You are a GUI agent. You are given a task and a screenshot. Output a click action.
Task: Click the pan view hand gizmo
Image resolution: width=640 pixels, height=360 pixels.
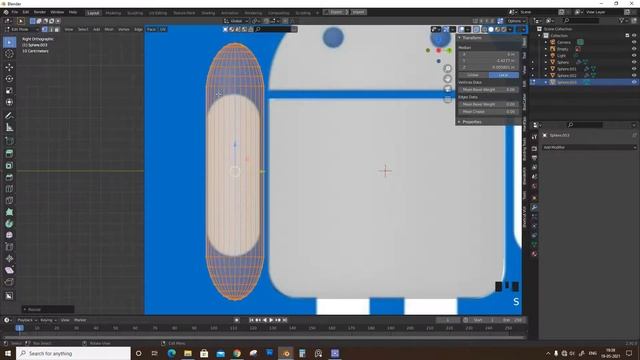[447, 78]
